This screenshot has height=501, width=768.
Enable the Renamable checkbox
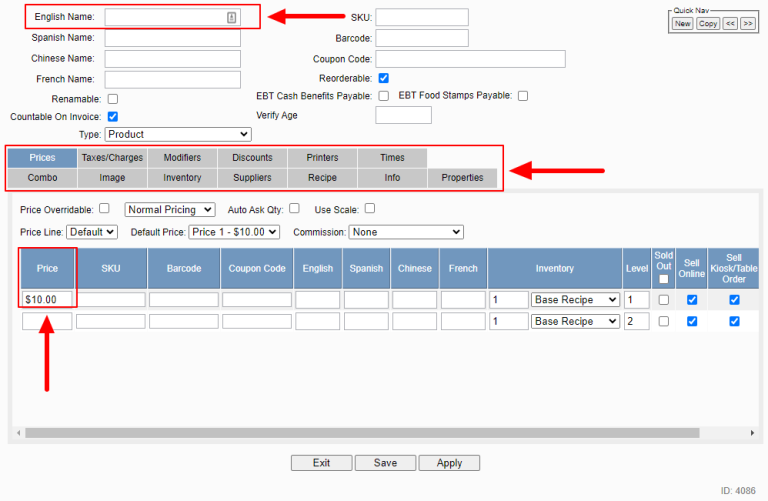(112, 99)
